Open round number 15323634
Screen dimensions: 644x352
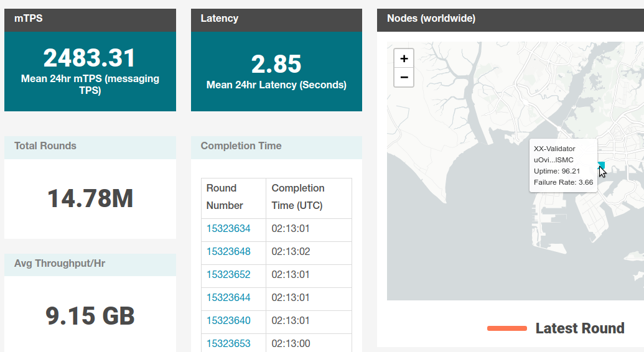(x=228, y=229)
